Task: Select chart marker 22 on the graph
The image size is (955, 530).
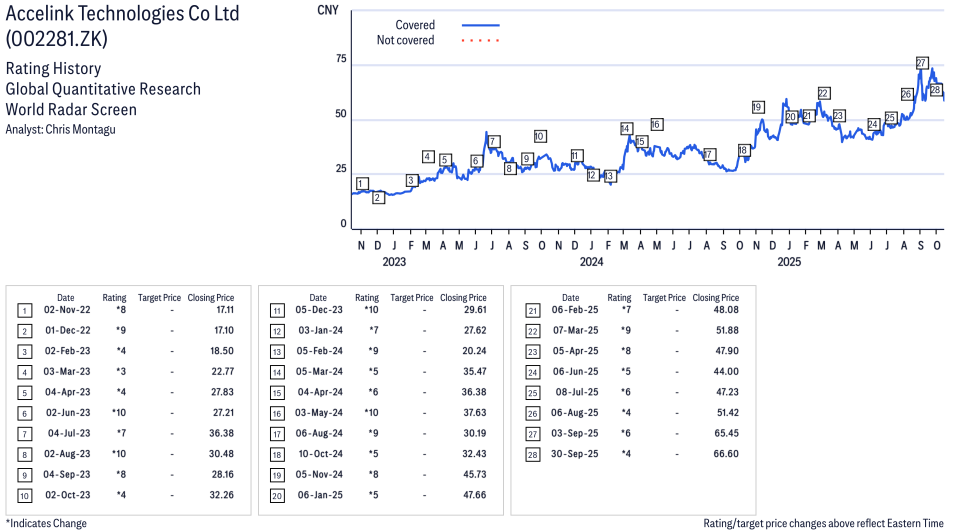Action: point(823,93)
